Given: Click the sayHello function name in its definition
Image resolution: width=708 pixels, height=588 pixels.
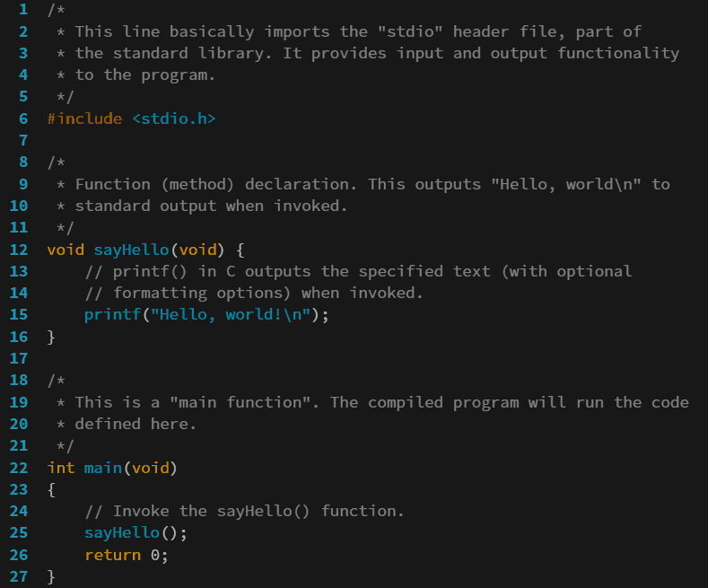Looking at the screenshot, I should click(x=131, y=250).
